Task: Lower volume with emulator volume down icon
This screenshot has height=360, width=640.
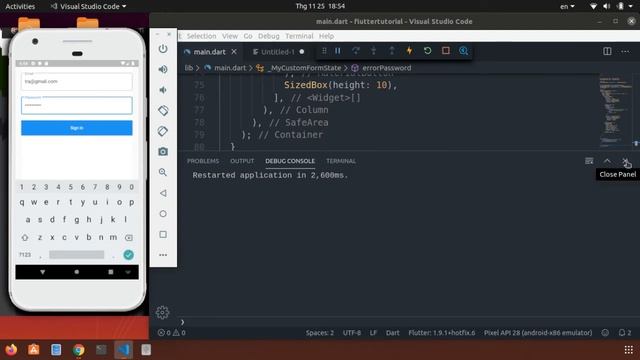Action: click(163, 90)
